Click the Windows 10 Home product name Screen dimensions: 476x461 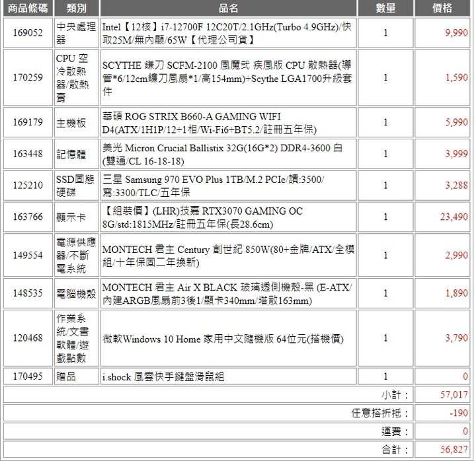223,338
